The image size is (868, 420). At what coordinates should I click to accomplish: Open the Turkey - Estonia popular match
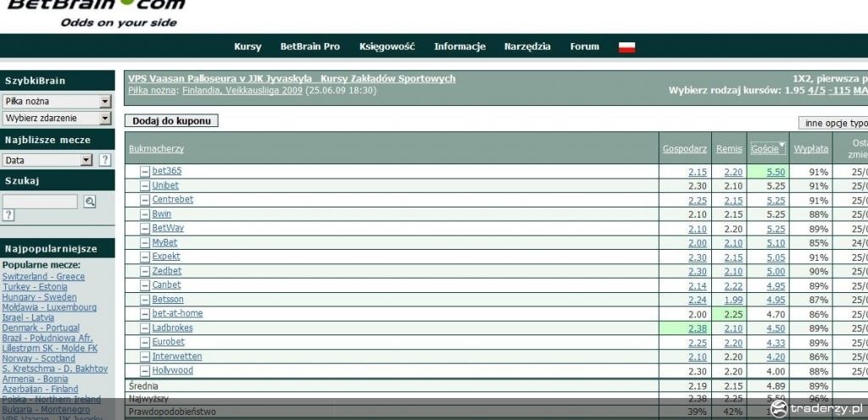click(35, 287)
